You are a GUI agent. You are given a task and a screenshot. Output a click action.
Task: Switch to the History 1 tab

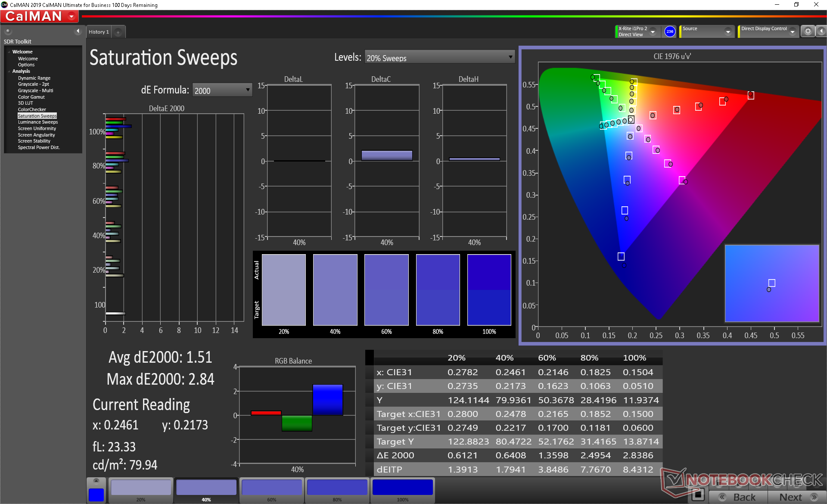coord(99,32)
